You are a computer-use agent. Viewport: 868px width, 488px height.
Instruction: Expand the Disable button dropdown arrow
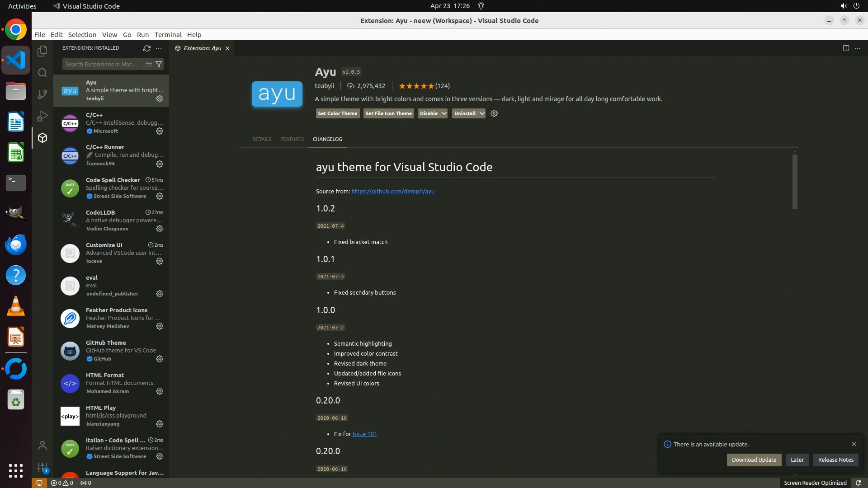(444, 113)
